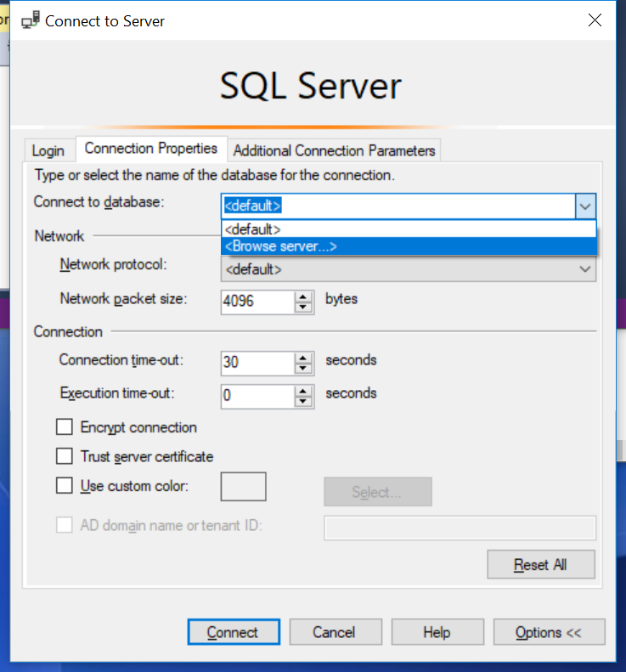The width and height of the screenshot is (626, 672).
Task: Choose <default> from the database list
Action: (409, 229)
